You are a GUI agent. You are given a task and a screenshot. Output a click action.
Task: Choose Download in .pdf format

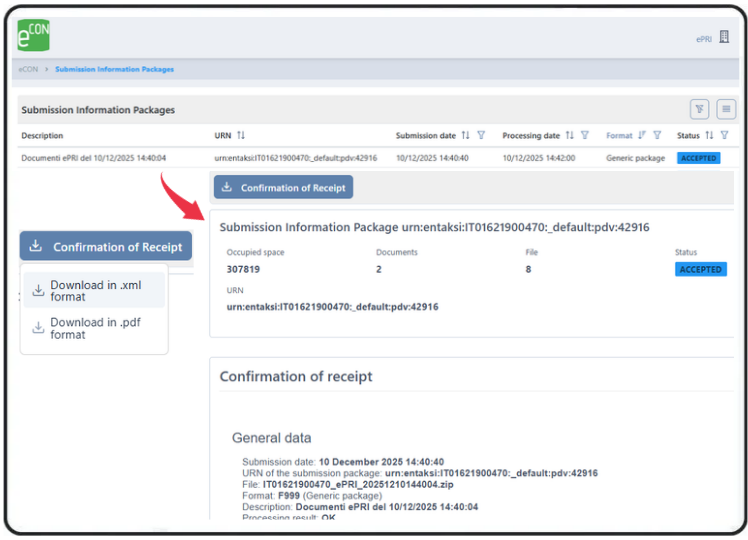[x=94, y=328]
